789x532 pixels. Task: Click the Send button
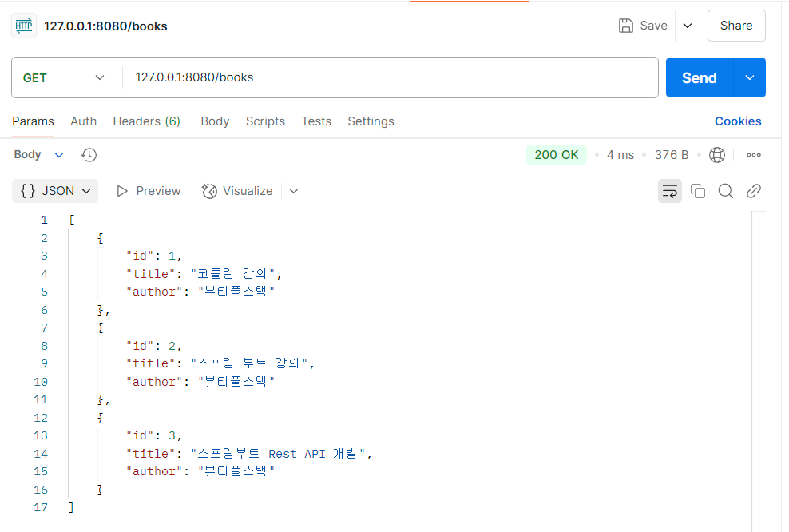(x=698, y=77)
